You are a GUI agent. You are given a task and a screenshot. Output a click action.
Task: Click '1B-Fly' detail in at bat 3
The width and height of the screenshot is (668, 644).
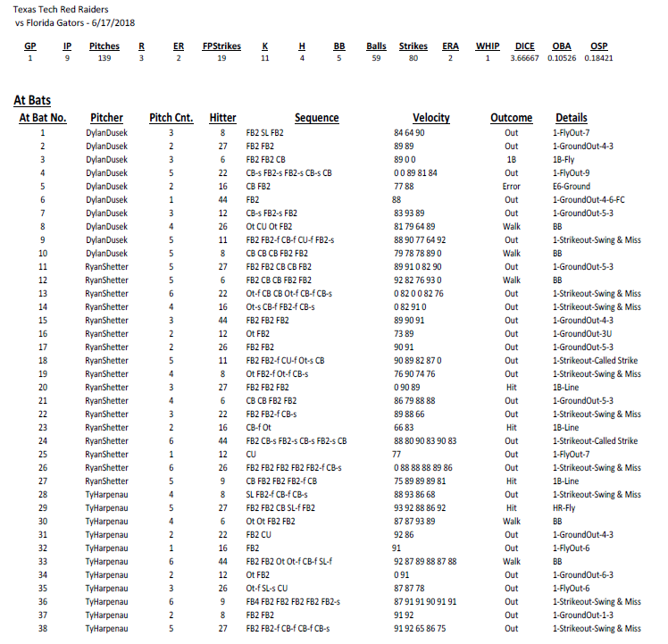click(564, 160)
